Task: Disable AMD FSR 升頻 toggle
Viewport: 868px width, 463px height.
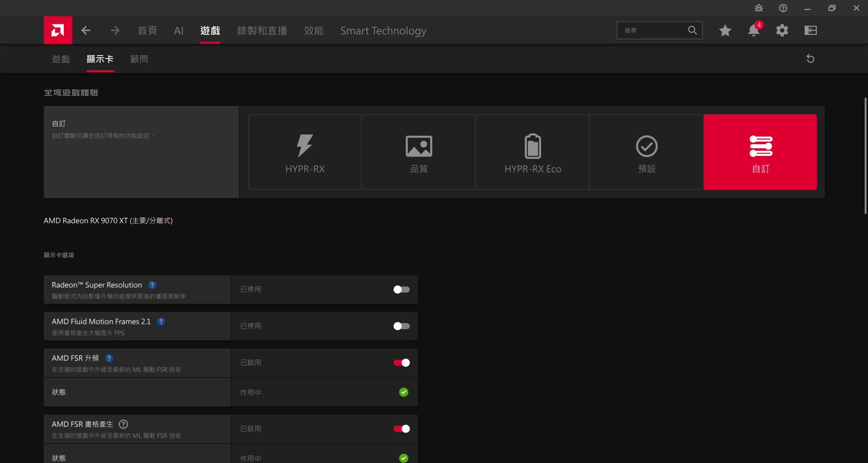Action: click(x=401, y=363)
